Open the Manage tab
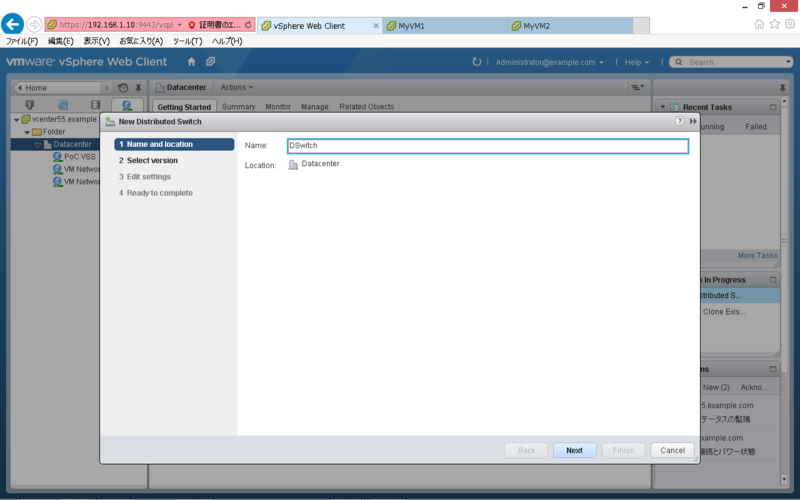 tap(315, 107)
